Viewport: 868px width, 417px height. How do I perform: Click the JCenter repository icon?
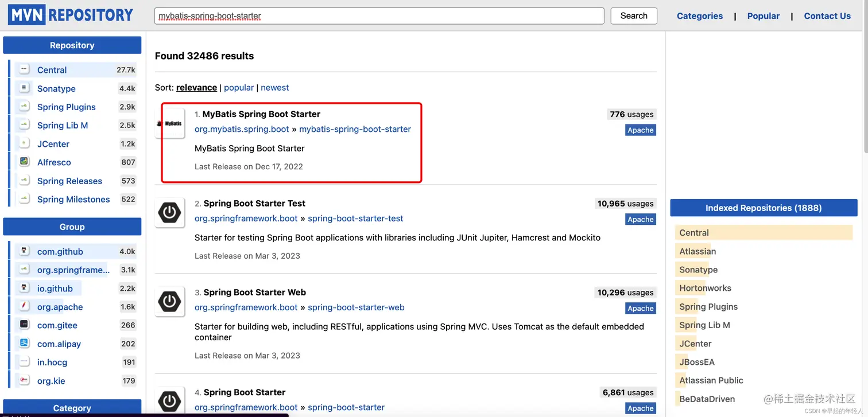(x=24, y=143)
